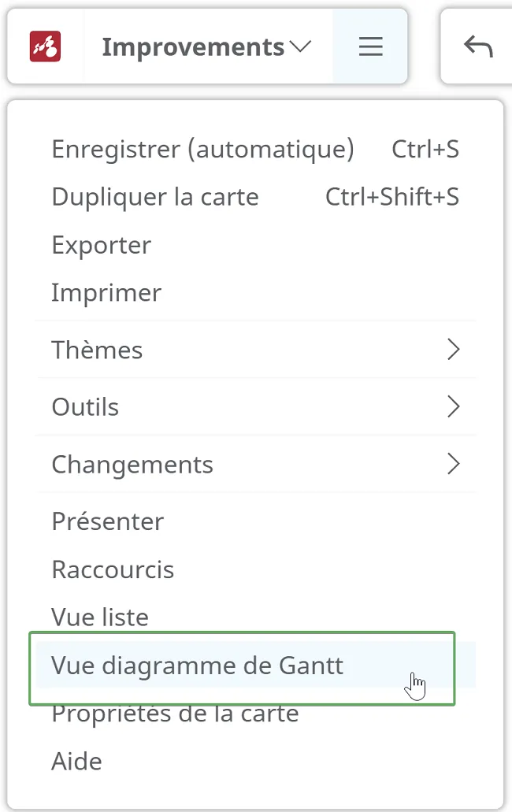Expand the Changements submenu chevron
The width and height of the screenshot is (512, 812).
pyautogui.click(x=454, y=463)
